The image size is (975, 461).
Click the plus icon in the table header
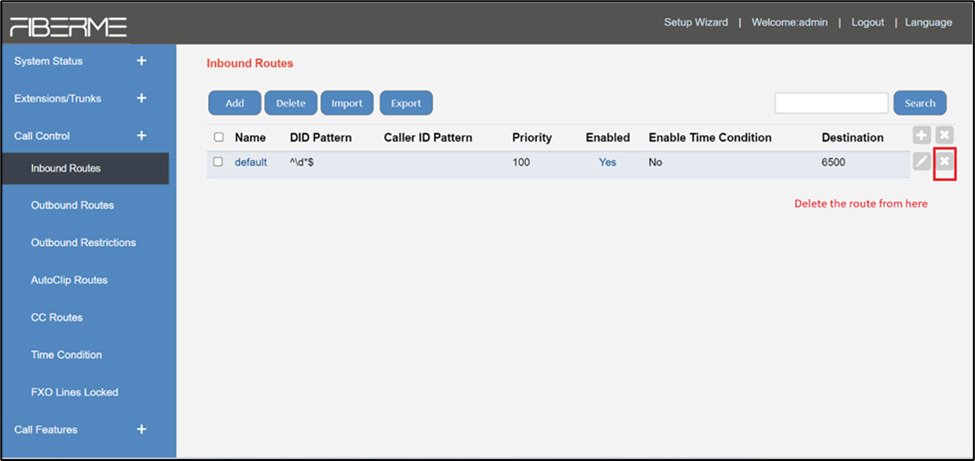click(922, 136)
